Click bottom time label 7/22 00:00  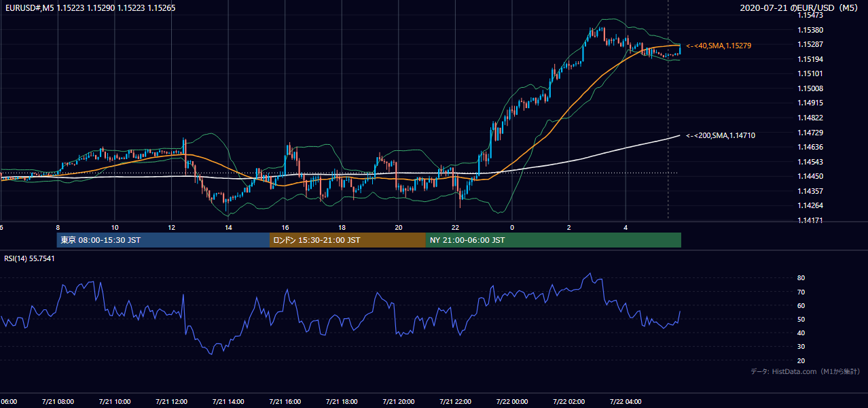pos(512,402)
